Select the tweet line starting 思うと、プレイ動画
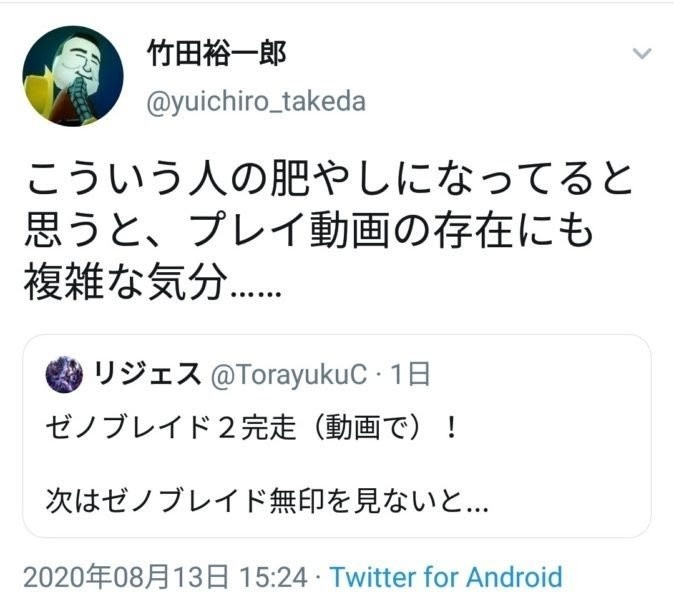674x600 pixels. (309, 230)
